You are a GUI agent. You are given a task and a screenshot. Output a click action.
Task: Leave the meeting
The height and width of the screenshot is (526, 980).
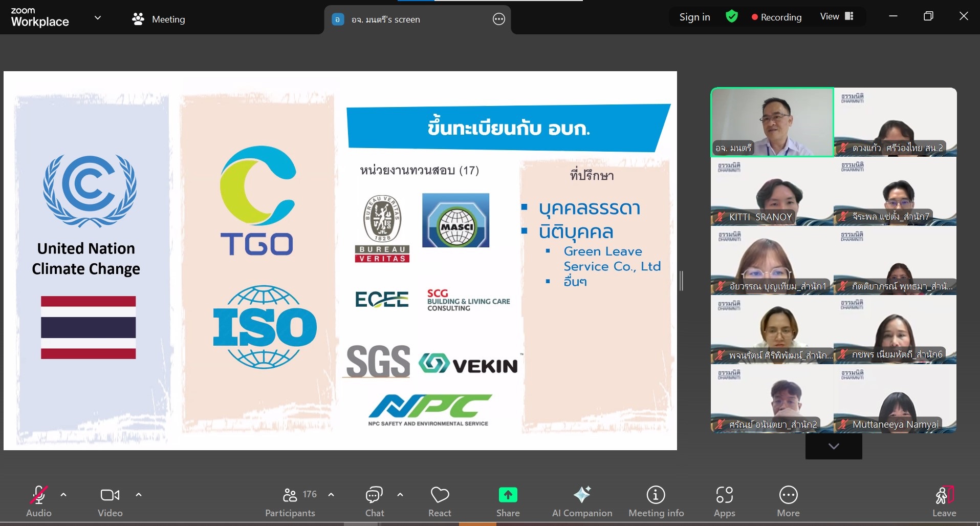pyautogui.click(x=944, y=501)
